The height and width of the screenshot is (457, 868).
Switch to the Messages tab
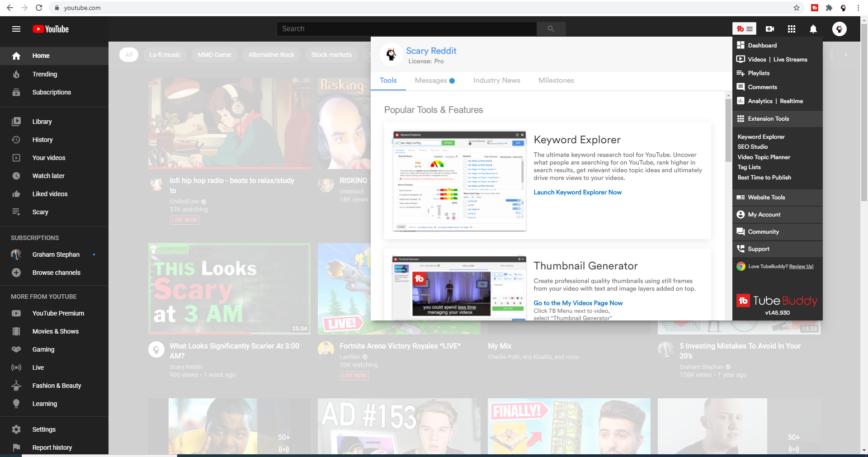[431, 80]
